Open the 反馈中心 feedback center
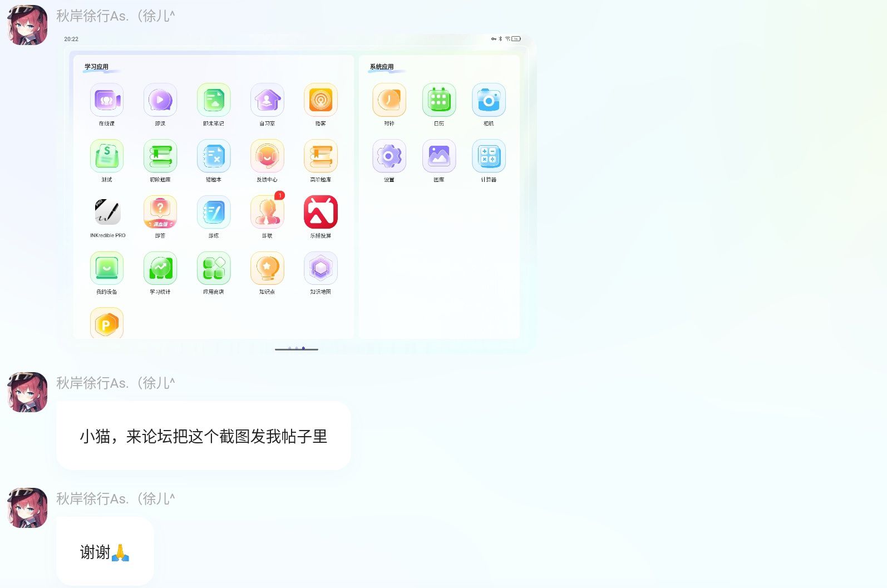This screenshot has width=887, height=588. pos(267,157)
